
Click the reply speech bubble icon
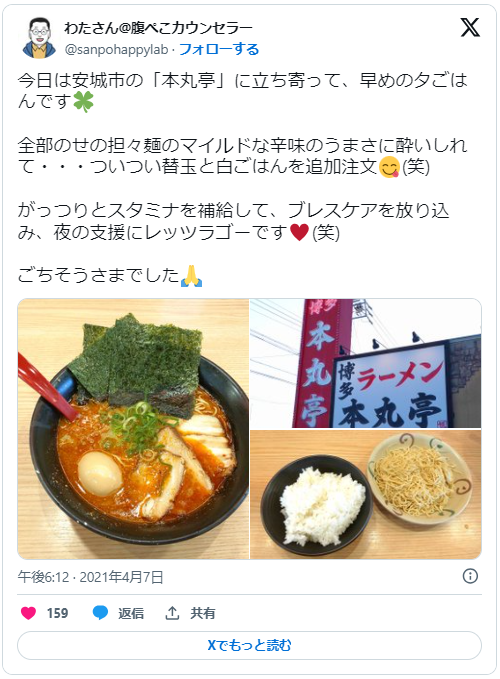tap(100, 613)
